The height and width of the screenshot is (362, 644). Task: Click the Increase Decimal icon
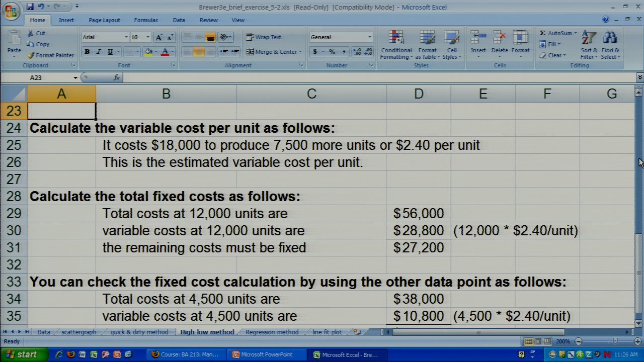tap(357, 52)
